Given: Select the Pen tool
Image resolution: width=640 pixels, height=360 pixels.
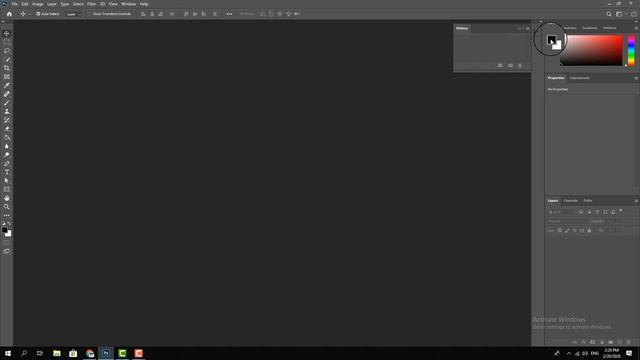Looking at the screenshot, I should [7, 164].
